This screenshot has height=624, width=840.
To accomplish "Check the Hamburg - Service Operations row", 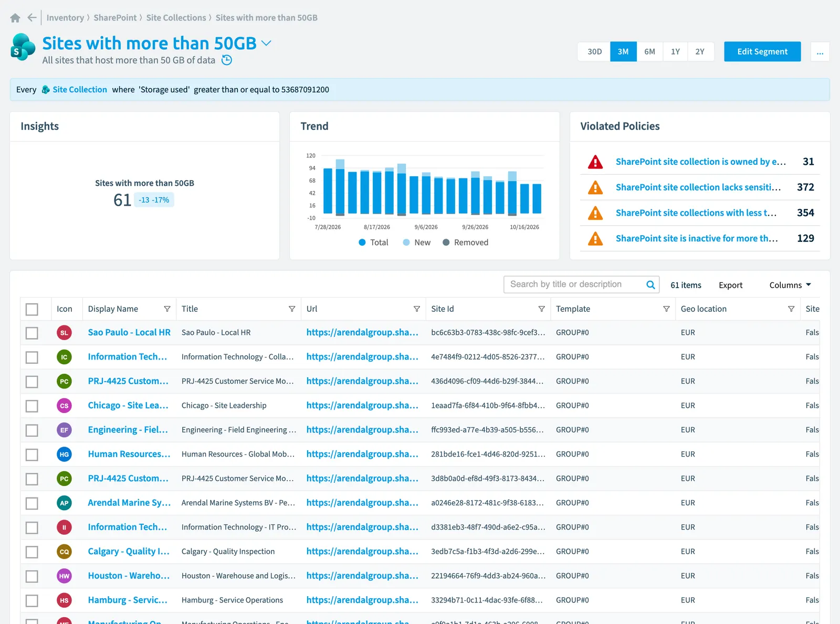I will (x=32, y=600).
